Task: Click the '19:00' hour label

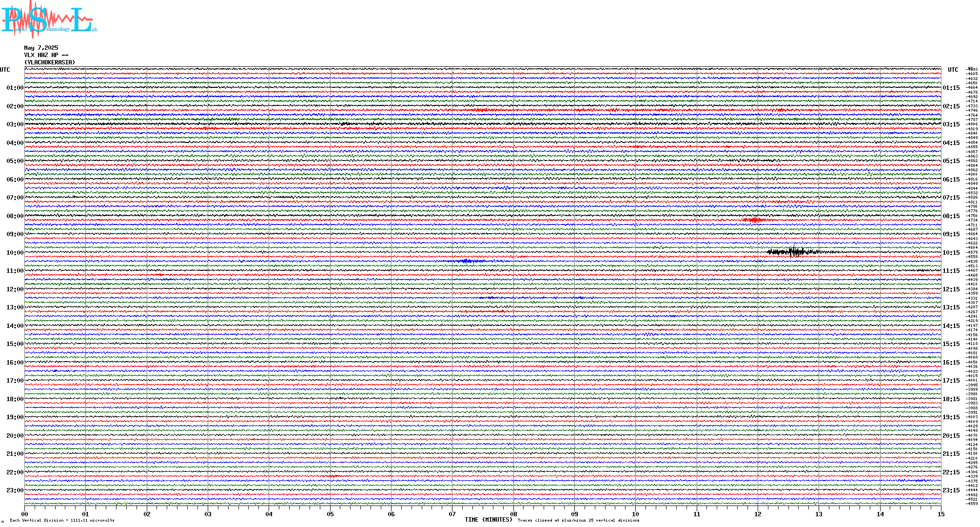Action: click(15, 417)
